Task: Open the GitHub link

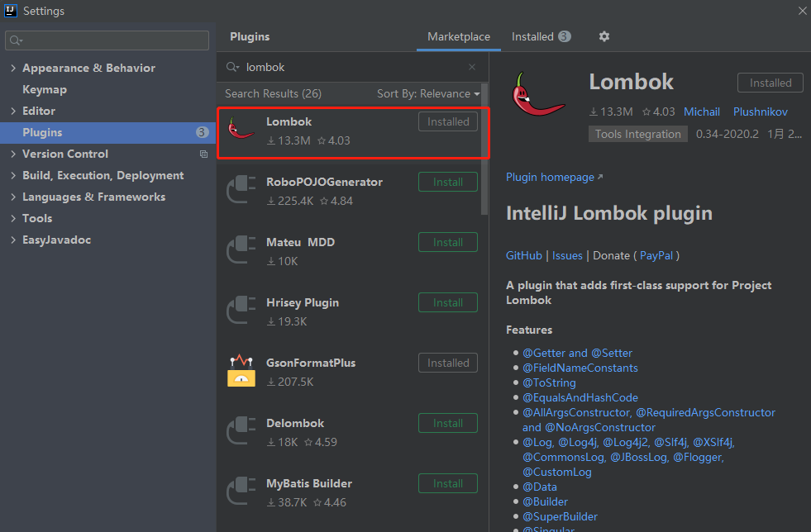Action: coord(523,255)
